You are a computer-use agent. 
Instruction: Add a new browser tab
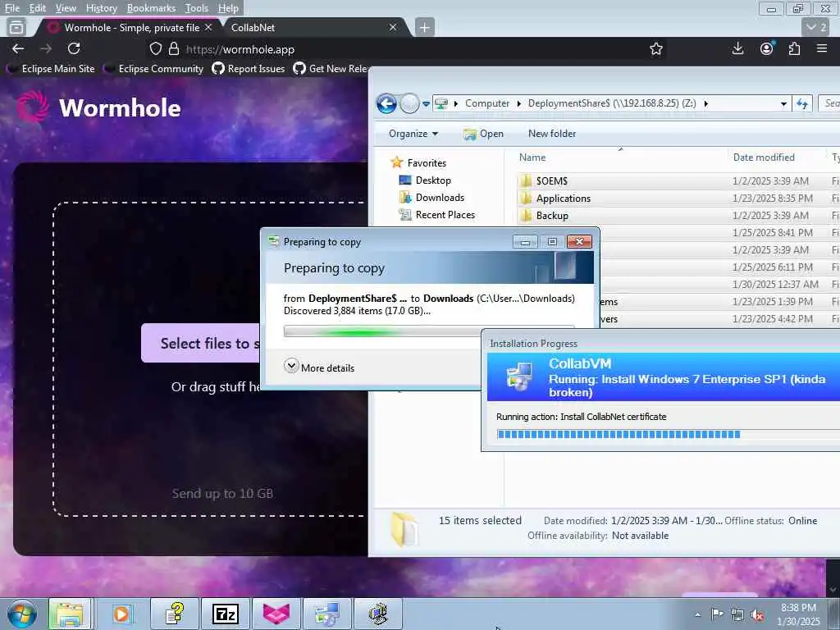(424, 27)
